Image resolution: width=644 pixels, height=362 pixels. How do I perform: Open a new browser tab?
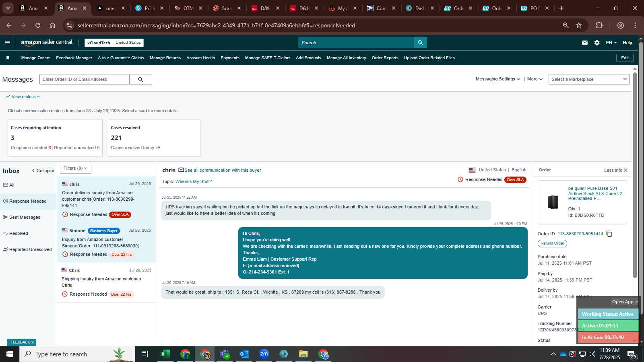point(561,8)
